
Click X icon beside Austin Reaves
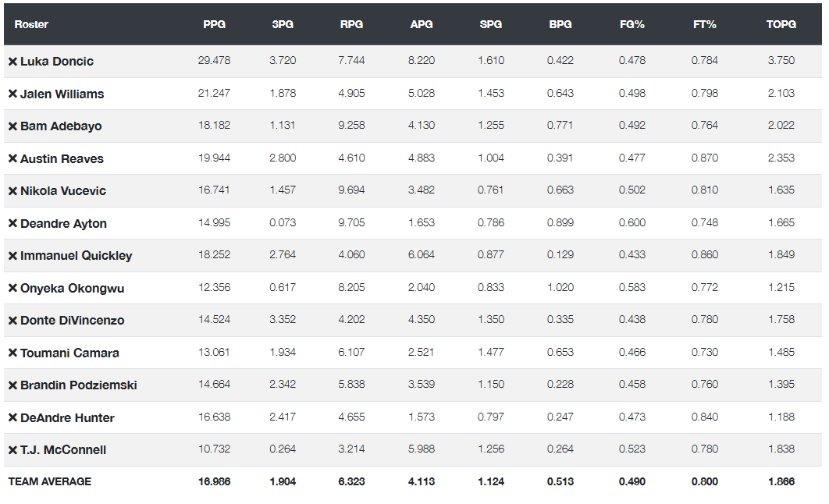[x=12, y=159]
